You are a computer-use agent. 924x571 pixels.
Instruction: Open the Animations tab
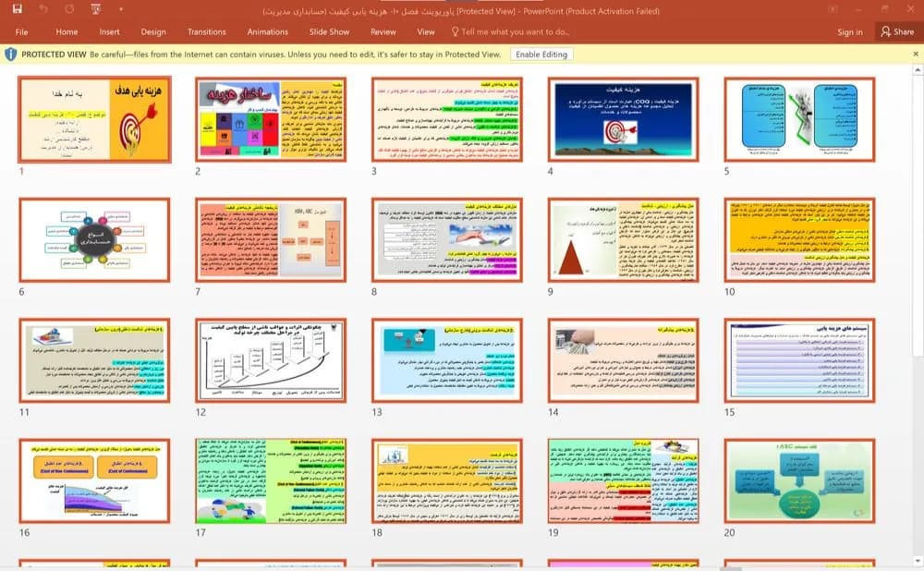click(268, 31)
